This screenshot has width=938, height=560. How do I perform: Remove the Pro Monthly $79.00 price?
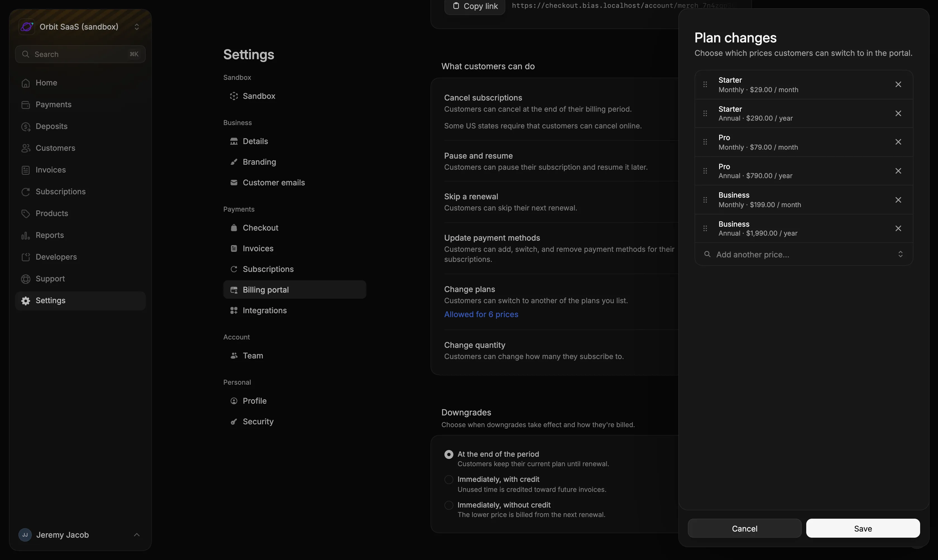[898, 142]
